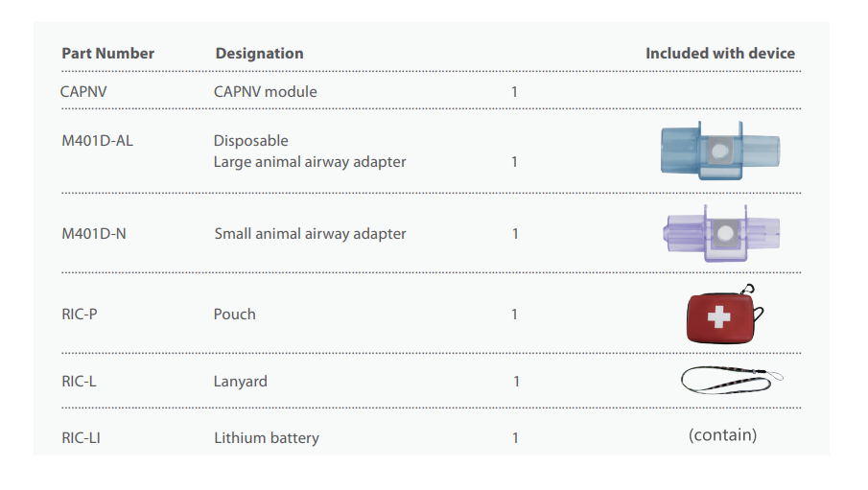Click the RIC-LI part number

pyautogui.click(x=81, y=438)
